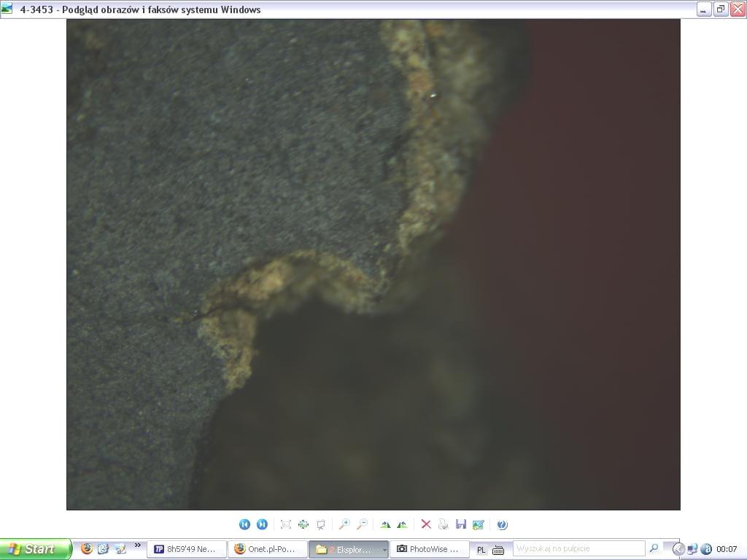Zoom in with the magnifier plus
747x560 pixels.
(x=344, y=524)
